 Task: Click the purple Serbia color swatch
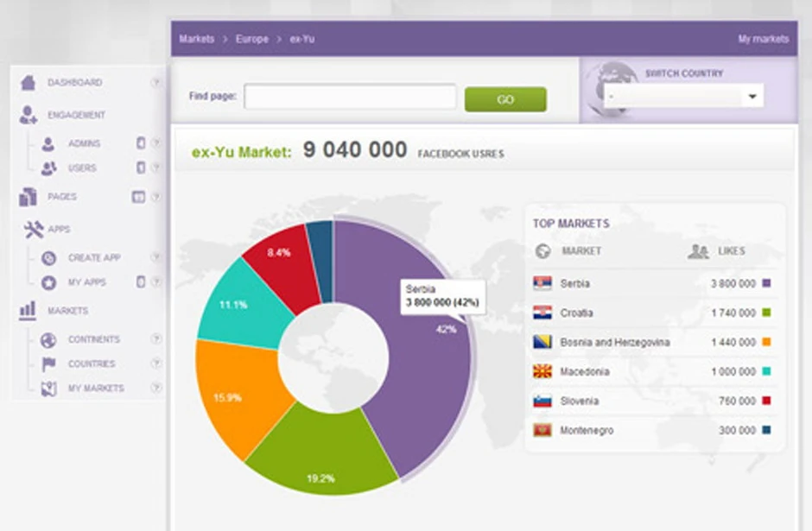767,283
